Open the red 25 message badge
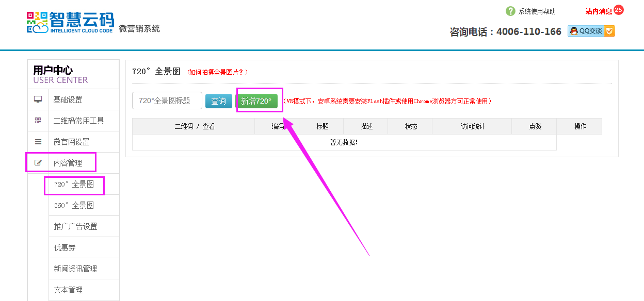644x301 pixels. pyautogui.click(x=619, y=10)
